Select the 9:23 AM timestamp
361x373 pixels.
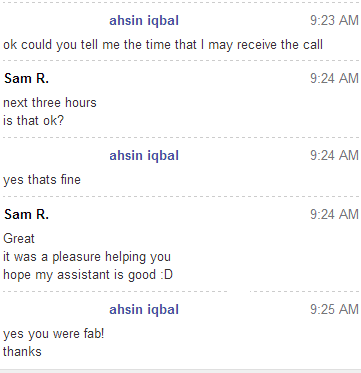tap(334, 21)
